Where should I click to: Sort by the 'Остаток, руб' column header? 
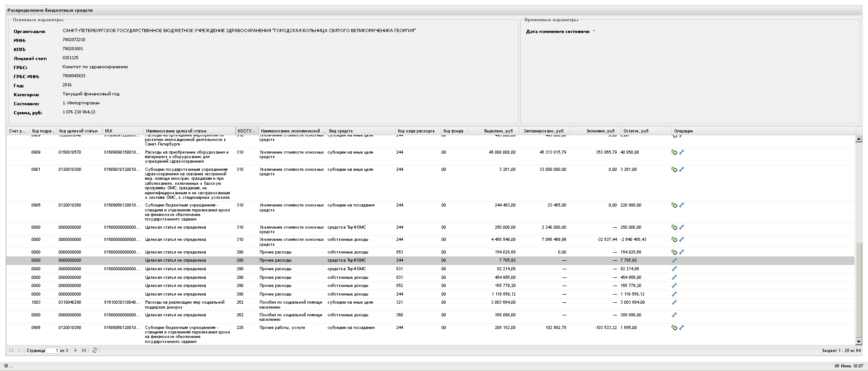(x=646, y=131)
